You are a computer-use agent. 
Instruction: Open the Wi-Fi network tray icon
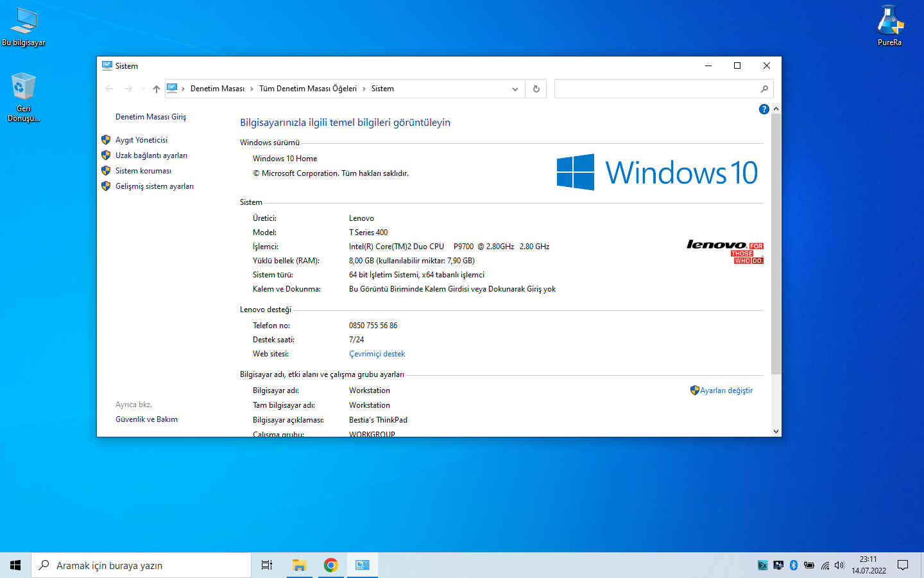click(x=825, y=565)
